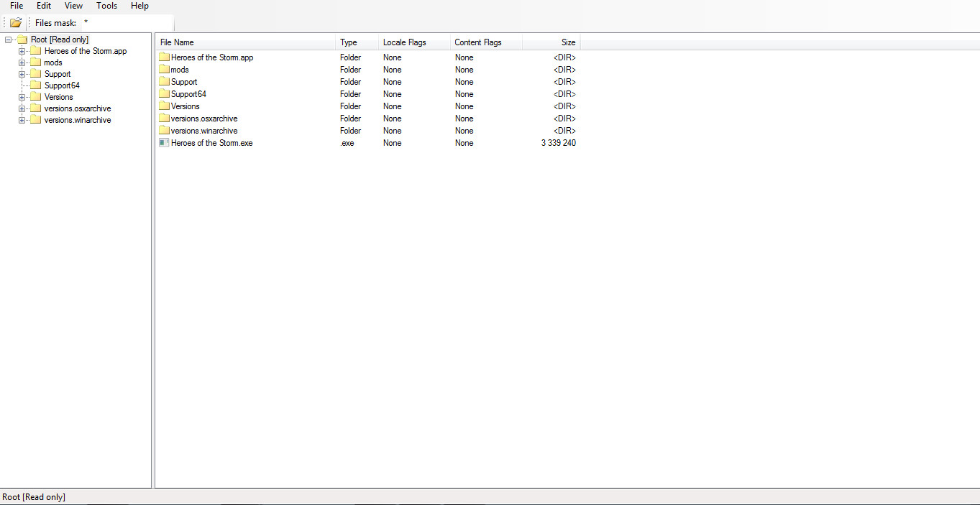The width and height of the screenshot is (980, 505).
Task: Expand Heroes of the Storm.app in tree
Action: [22, 51]
